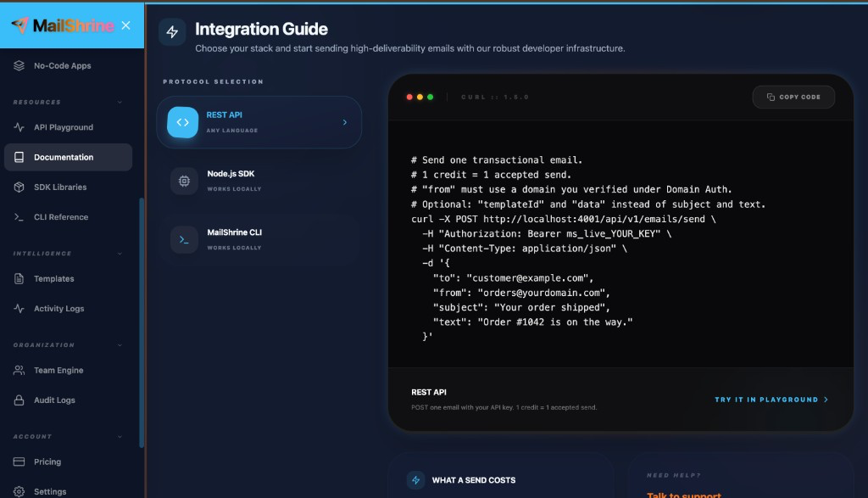Open No-Code Apps in sidebar
868x498 pixels.
click(68, 65)
